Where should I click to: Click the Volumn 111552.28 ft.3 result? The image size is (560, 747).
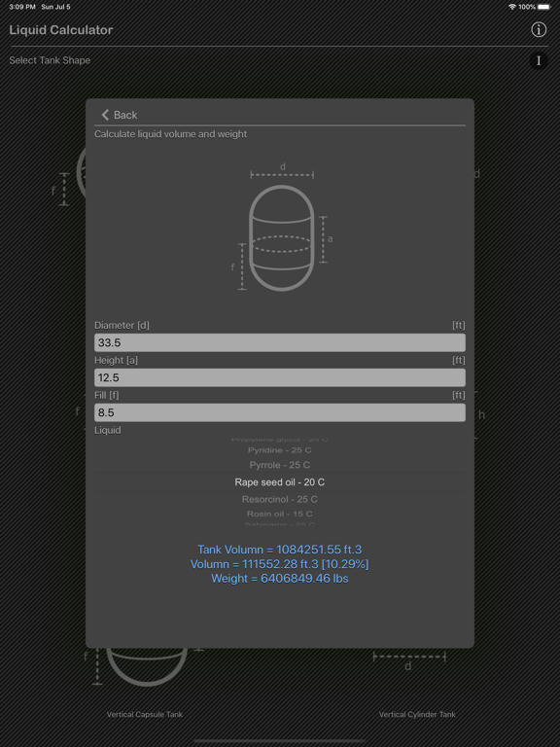pyautogui.click(x=280, y=564)
